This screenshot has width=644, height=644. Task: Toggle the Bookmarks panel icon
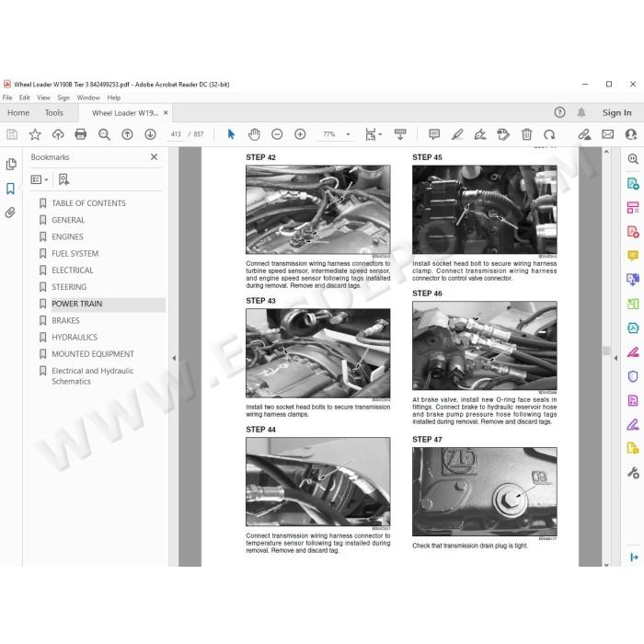click(10, 189)
